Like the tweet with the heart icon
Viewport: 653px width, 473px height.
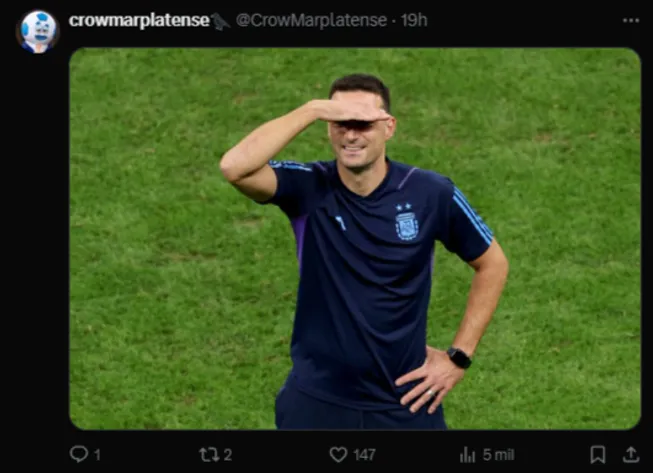(339, 454)
